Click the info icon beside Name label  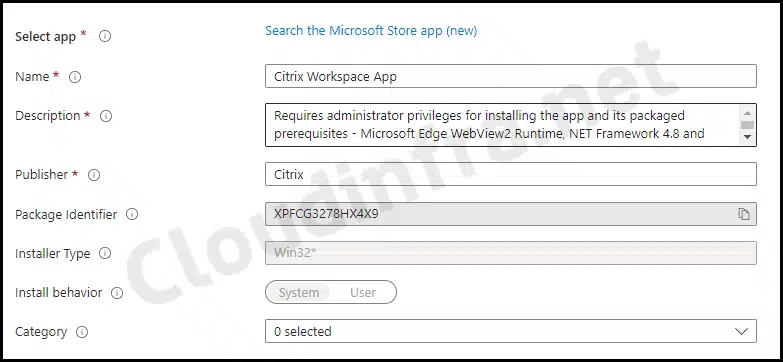75,77
